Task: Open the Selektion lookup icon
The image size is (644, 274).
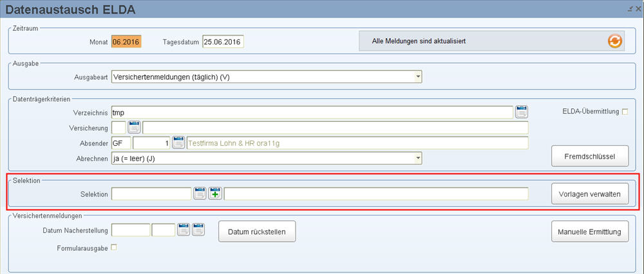Action: tap(200, 193)
